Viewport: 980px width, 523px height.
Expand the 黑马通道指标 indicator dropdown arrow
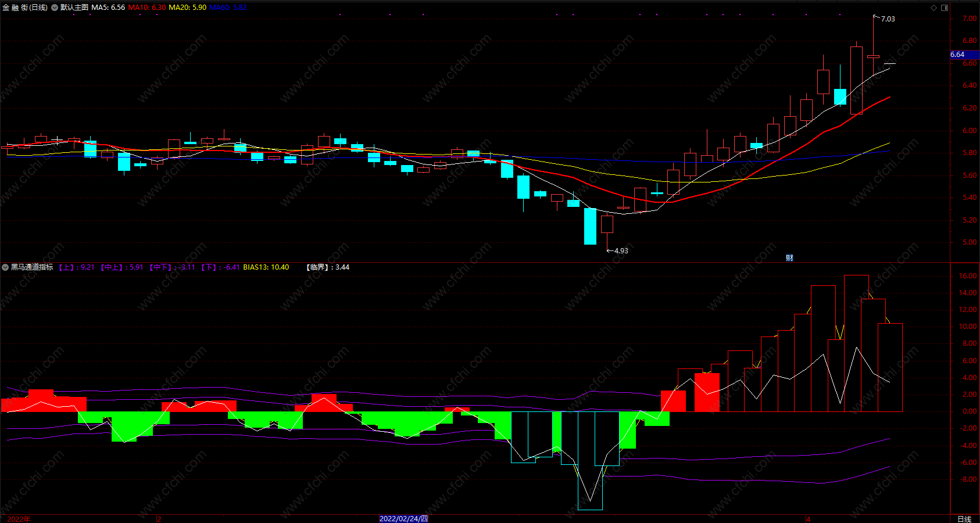pyautogui.click(x=5, y=267)
